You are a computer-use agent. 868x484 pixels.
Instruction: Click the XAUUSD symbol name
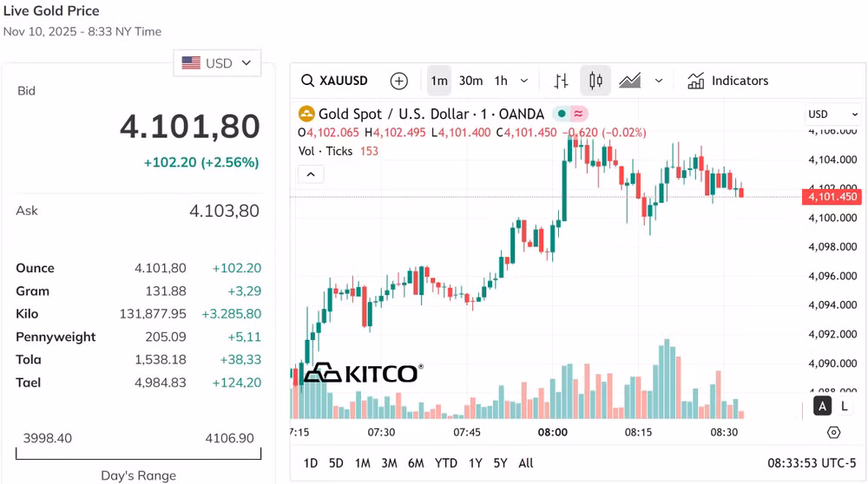pos(344,81)
